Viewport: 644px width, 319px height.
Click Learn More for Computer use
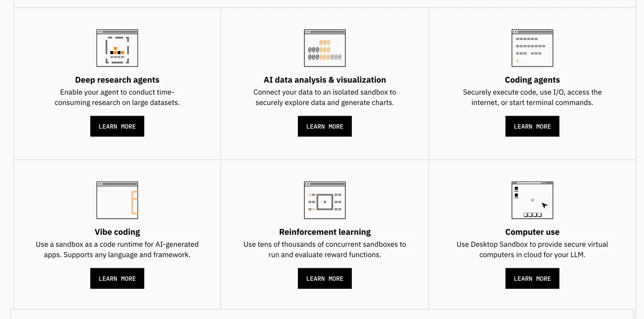pyautogui.click(x=532, y=279)
